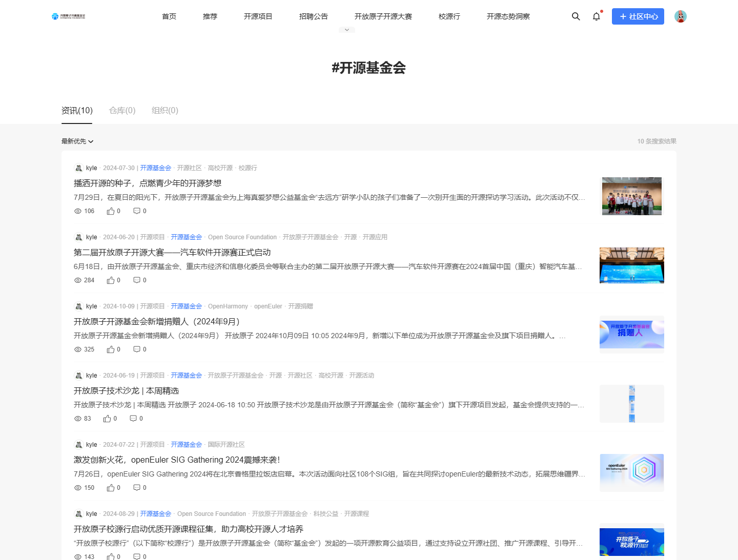Open 开源项目 navigation item
This screenshot has width=738, height=560.
pos(258,16)
